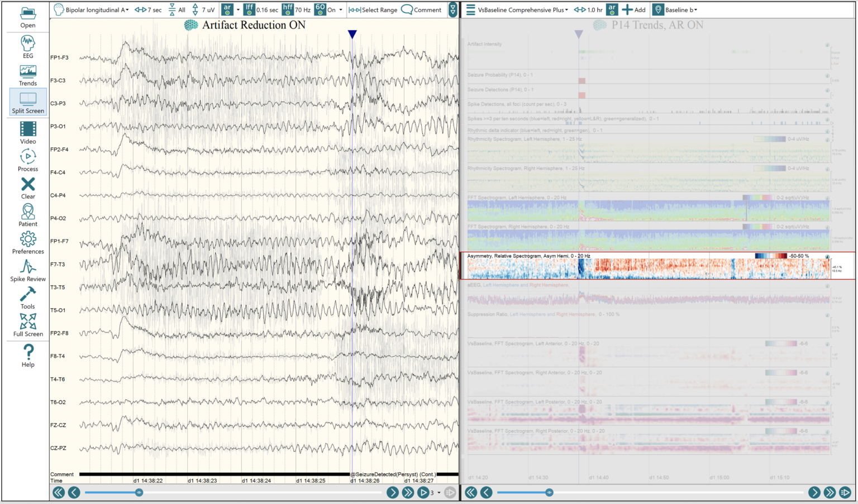Image resolution: width=858 pixels, height=504 pixels.
Task: Toggle the EEG artifact reduction 'ar' button
Action: click(227, 9)
